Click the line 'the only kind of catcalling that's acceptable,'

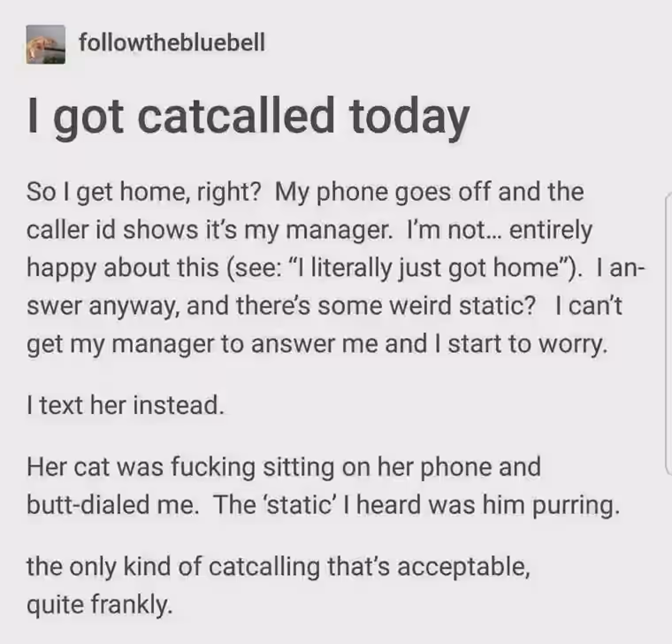(x=279, y=566)
